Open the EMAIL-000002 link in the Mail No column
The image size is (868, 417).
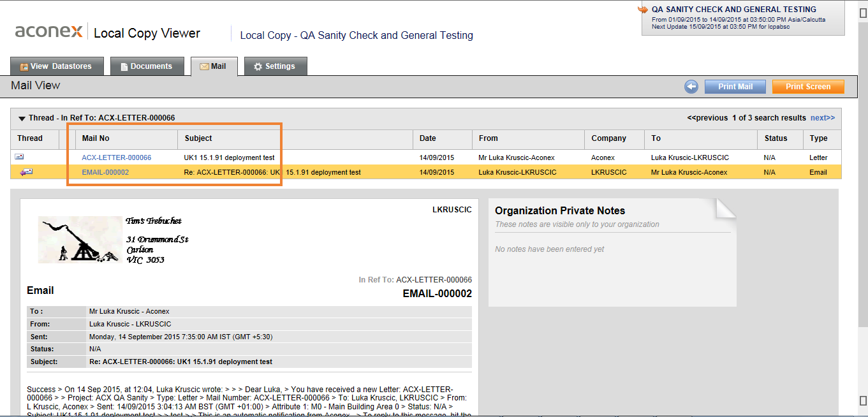[105, 172]
